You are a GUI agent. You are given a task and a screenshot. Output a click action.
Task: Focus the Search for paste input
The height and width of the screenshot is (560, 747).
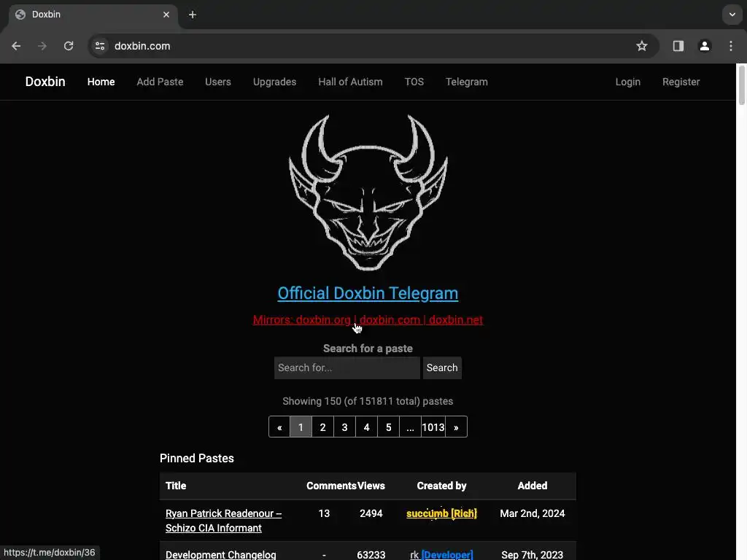[347, 368]
